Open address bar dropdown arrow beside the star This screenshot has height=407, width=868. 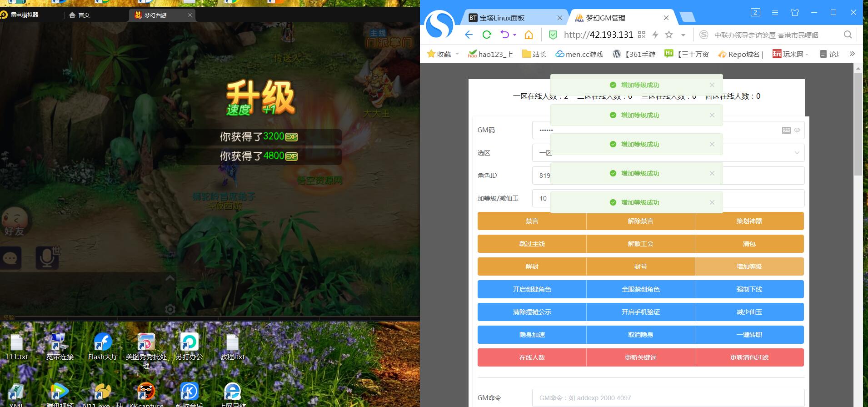tap(683, 35)
